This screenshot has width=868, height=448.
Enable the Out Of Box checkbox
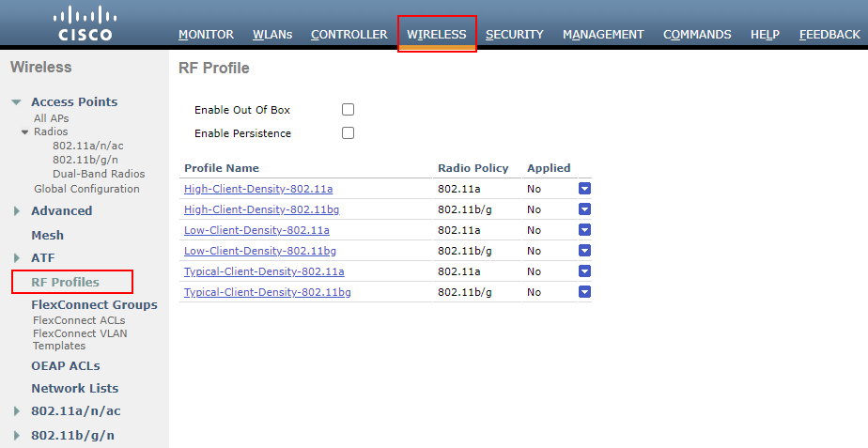tap(348, 110)
